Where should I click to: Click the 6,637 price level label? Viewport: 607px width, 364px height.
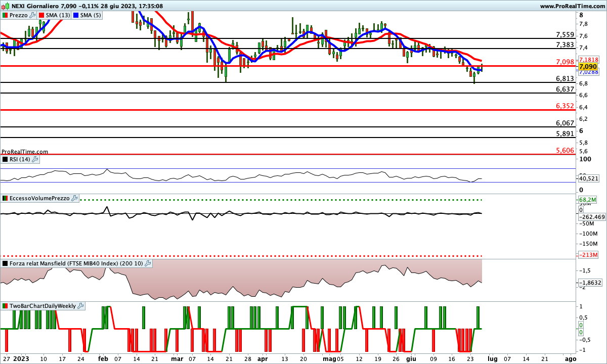click(x=565, y=89)
